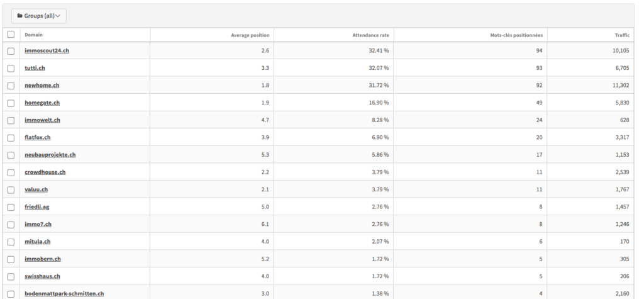Open the crowdhouse.ch link
The width and height of the screenshot is (644, 299).
tap(45, 172)
